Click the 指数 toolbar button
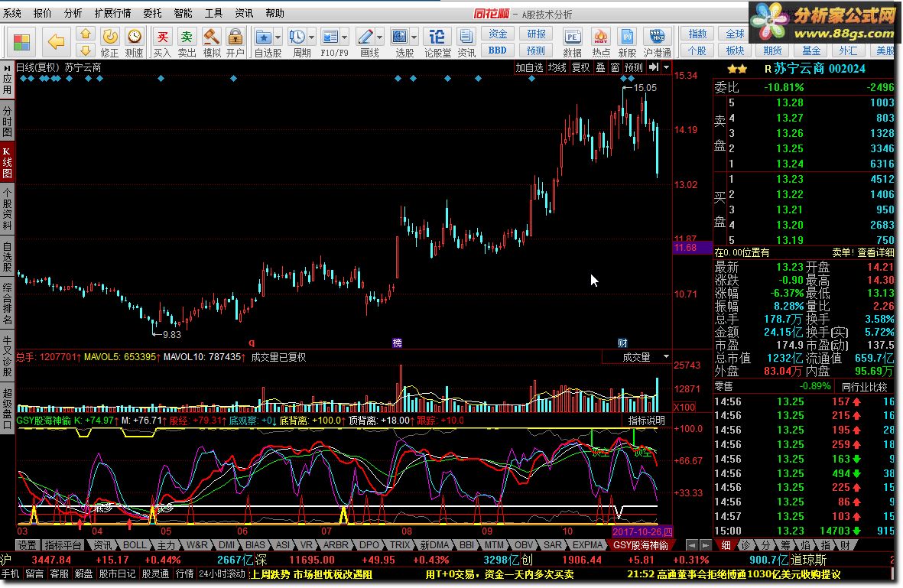This screenshot has width=903, height=588. 697,34
